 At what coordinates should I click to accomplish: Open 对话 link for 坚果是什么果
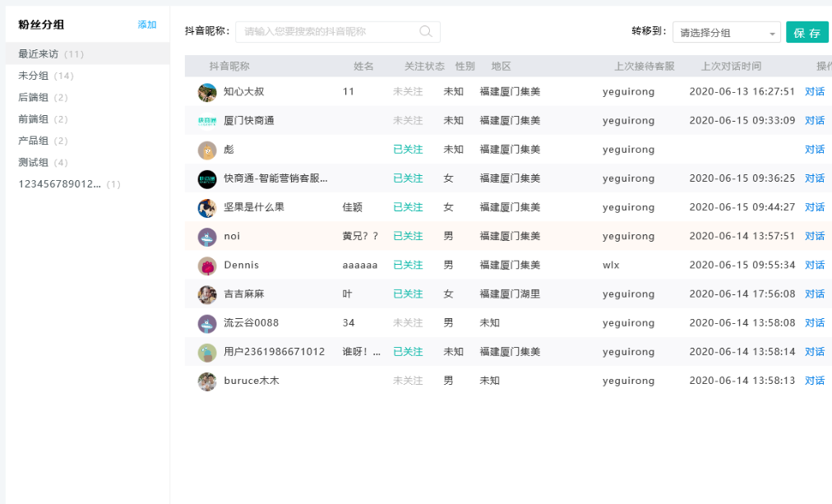tap(814, 207)
